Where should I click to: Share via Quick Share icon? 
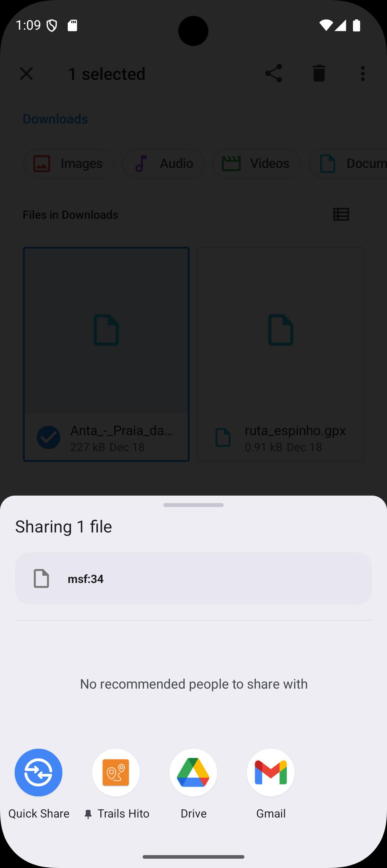39,772
